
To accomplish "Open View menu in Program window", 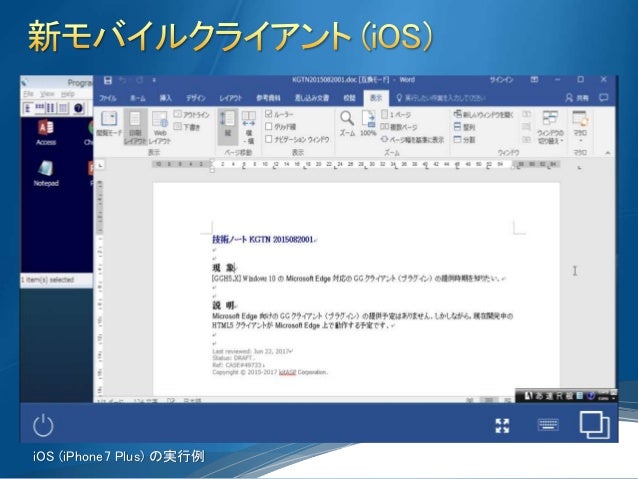I will (47, 94).
